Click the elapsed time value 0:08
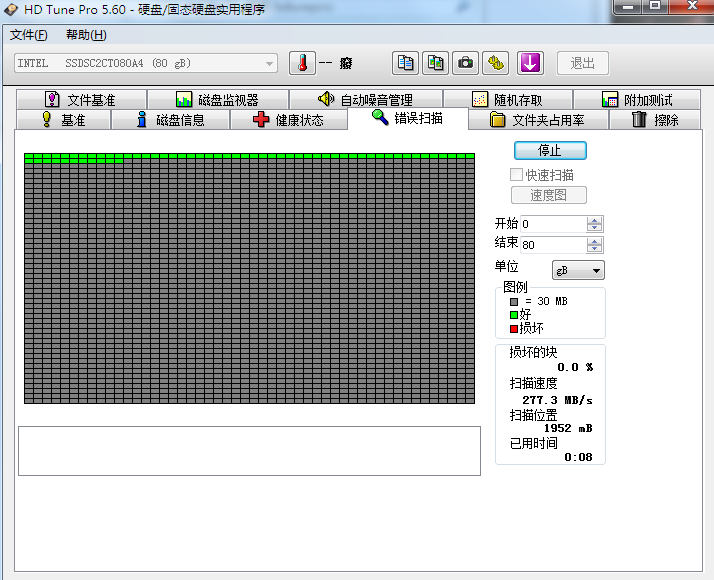Image resolution: width=714 pixels, height=580 pixels. 578,457
